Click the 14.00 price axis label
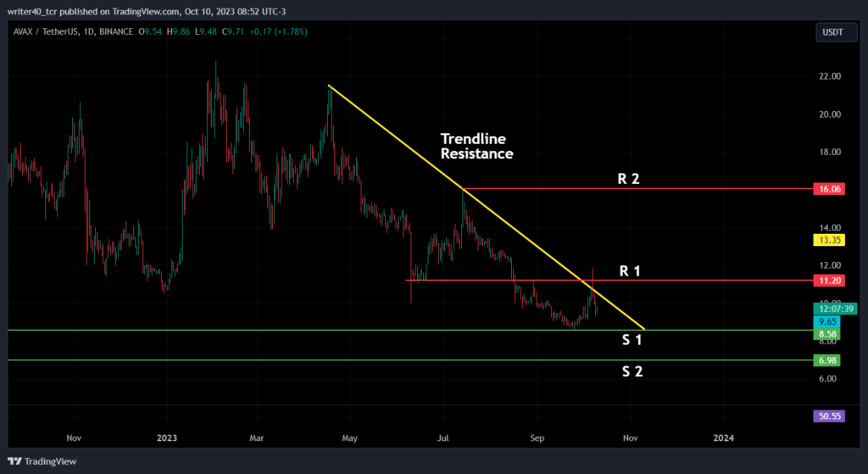 pos(831,227)
